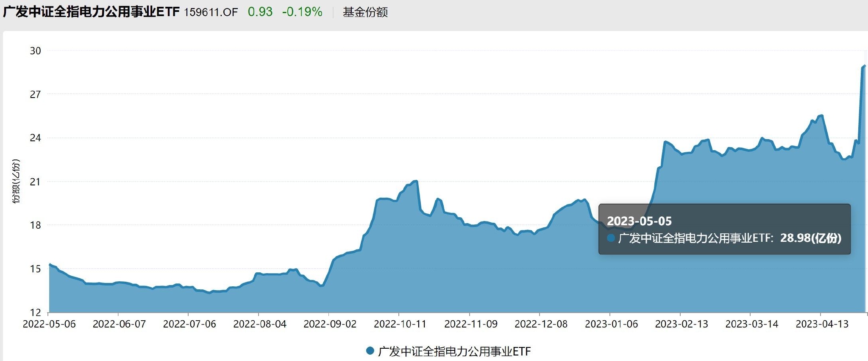The width and height of the screenshot is (868, 361).
Task: Click the x-axis date 2023-02-13
Action: [682, 324]
